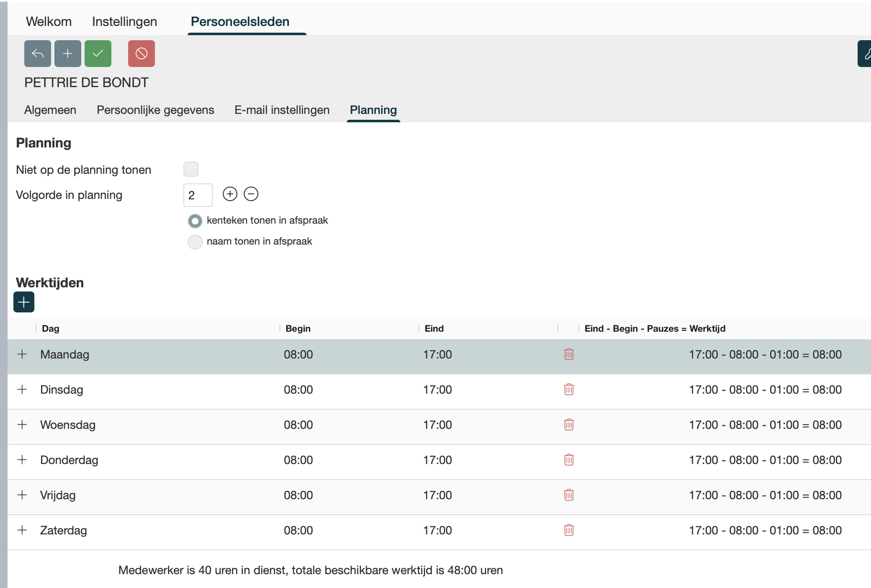Viewport: 871px width, 588px height.
Task: Click the back arrow toolbar button
Action: [x=38, y=54]
